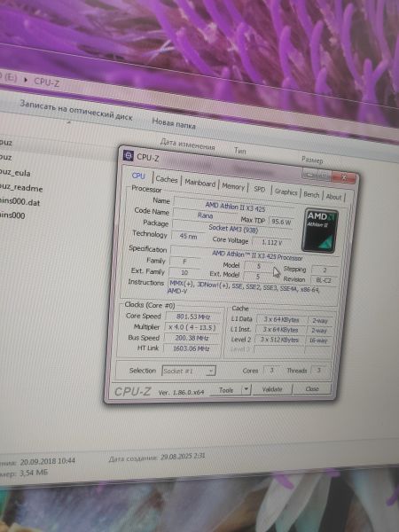Open the Mainboard tab

pos(199,183)
